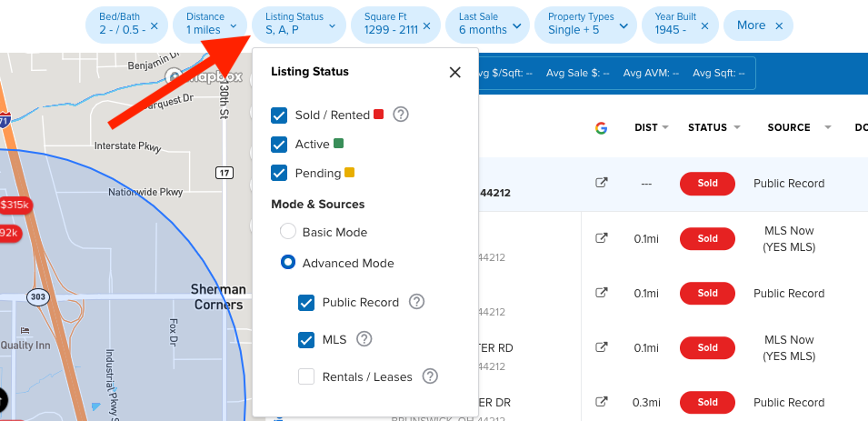Open external link icon in first Sold row
868x421 pixels.
(x=601, y=183)
